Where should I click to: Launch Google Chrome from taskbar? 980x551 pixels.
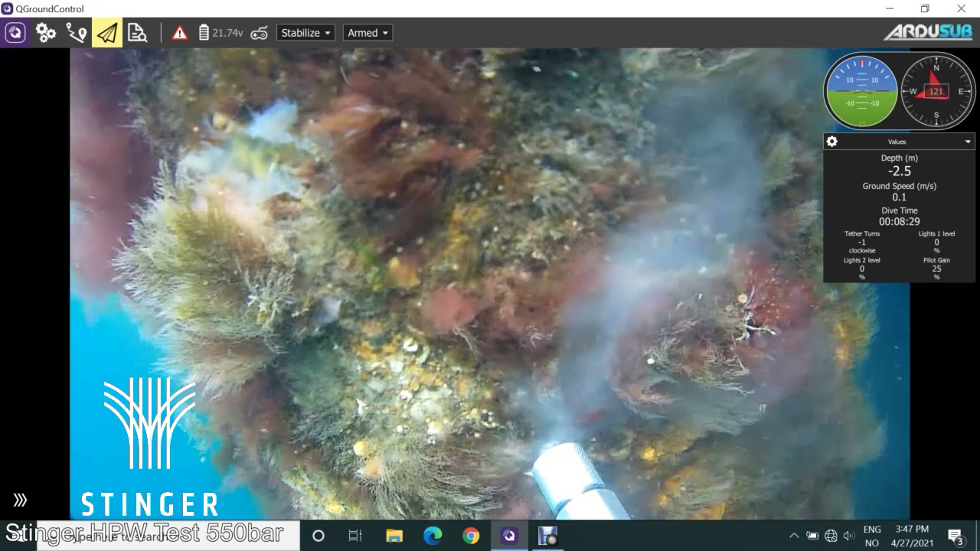coord(471,536)
